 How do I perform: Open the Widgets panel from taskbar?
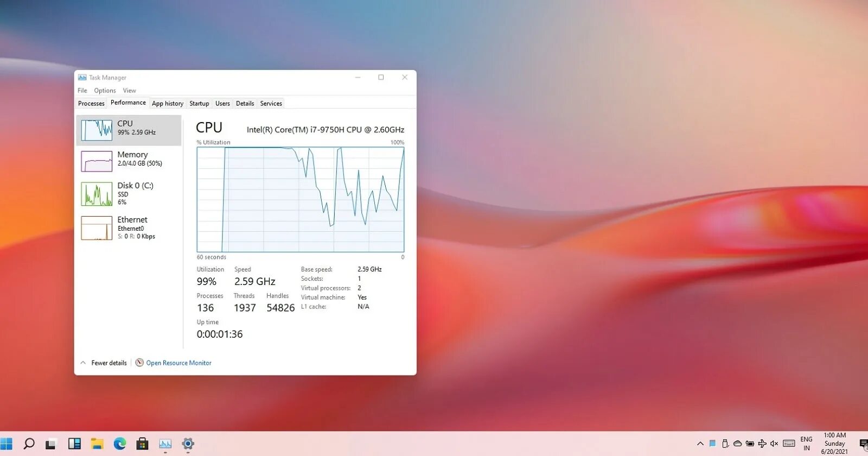[x=74, y=444]
